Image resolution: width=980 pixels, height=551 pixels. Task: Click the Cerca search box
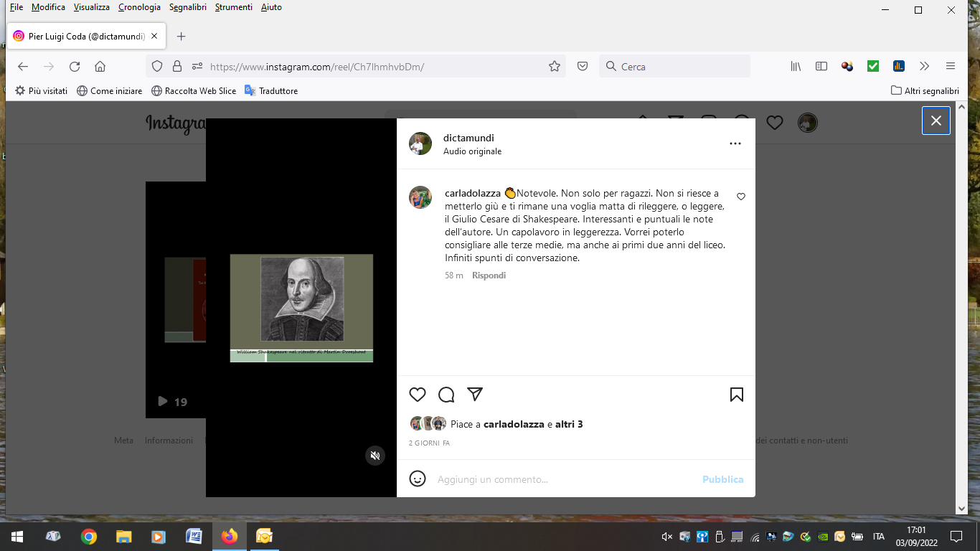pos(674,66)
